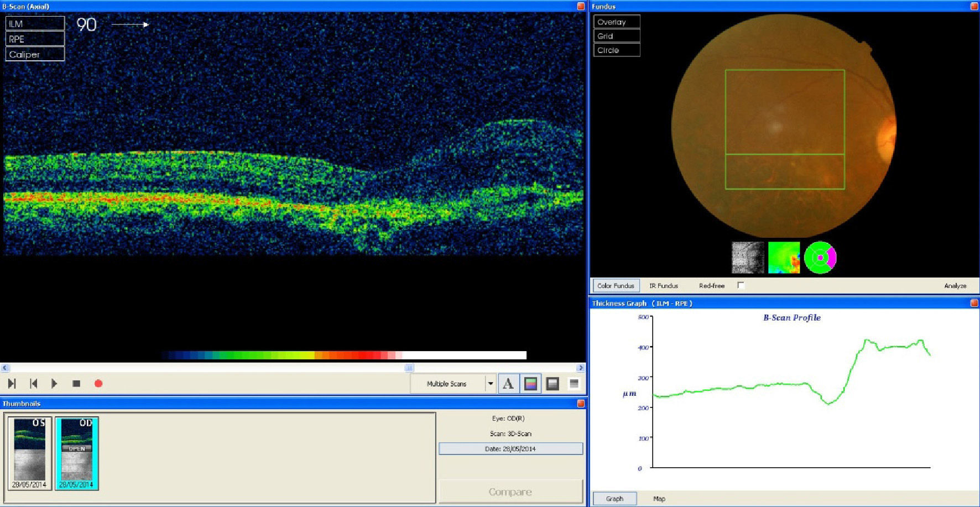
Task: Enable the Red-free checkbox
Action: click(x=741, y=285)
